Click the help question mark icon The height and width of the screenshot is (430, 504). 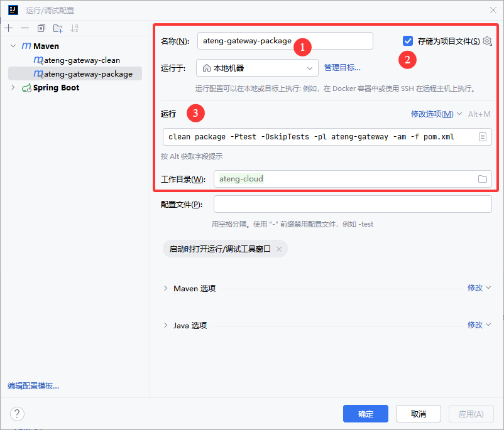click(17, 414)
